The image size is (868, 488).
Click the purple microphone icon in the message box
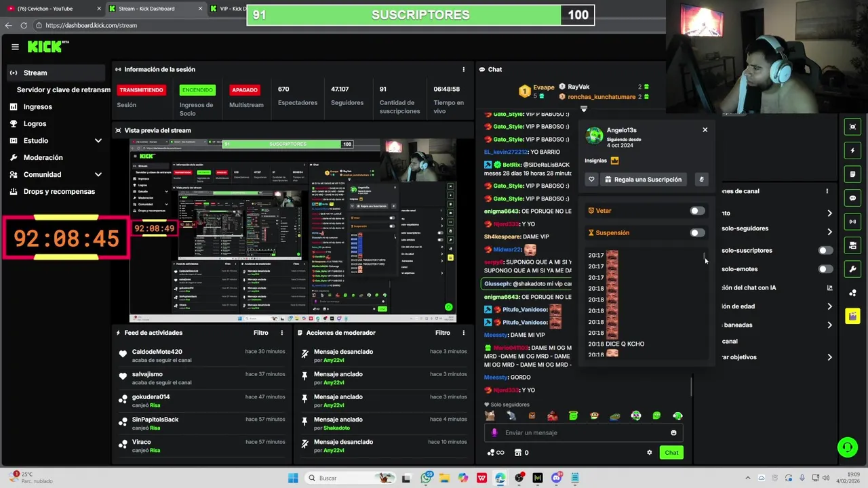click(x=494, y=432)
